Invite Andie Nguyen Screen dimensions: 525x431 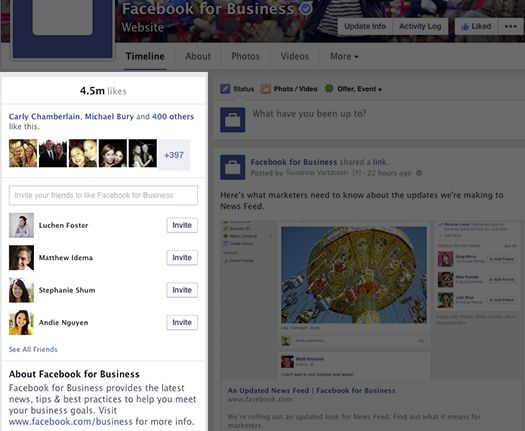182,322
